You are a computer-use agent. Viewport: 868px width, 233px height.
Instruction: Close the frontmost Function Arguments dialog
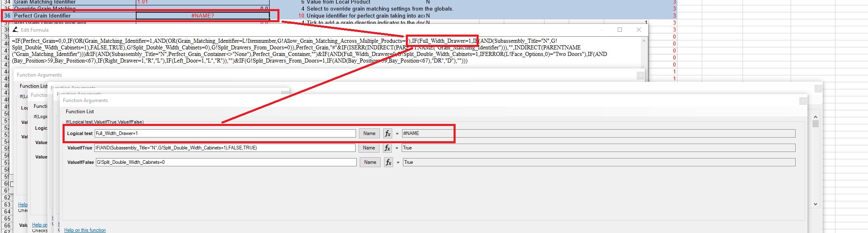[803, 100]
